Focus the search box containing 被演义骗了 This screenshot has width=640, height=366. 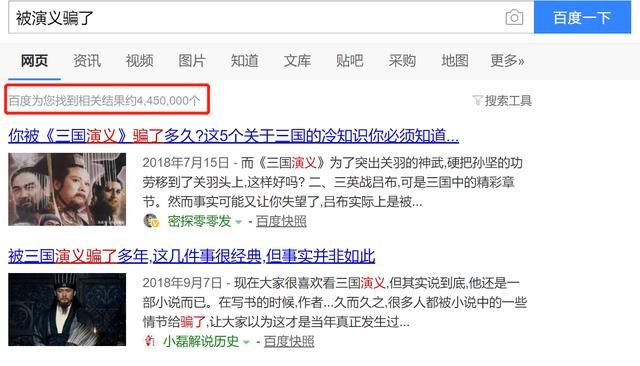click(271, 18)
